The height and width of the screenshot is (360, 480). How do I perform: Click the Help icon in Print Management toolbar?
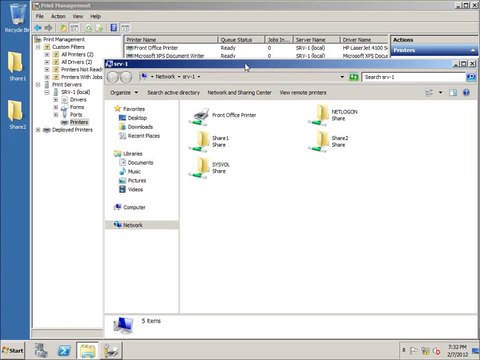114,28
